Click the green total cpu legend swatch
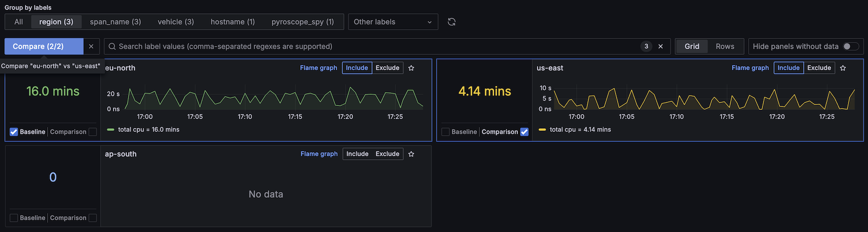 [x=111, y=130]
